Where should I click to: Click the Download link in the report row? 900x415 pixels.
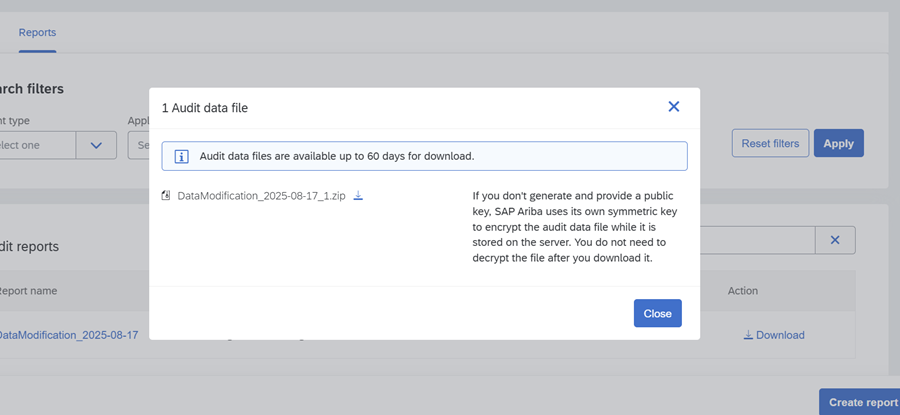click(x=780, y=335)
